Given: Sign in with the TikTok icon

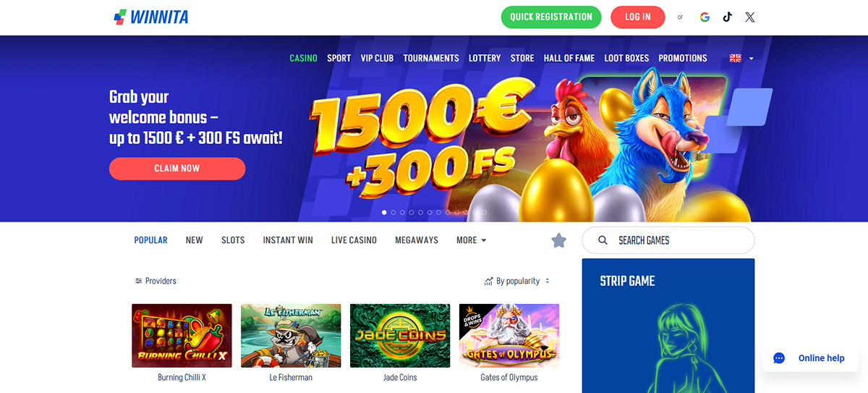Looking at the screenshot, I should point(727,17).
